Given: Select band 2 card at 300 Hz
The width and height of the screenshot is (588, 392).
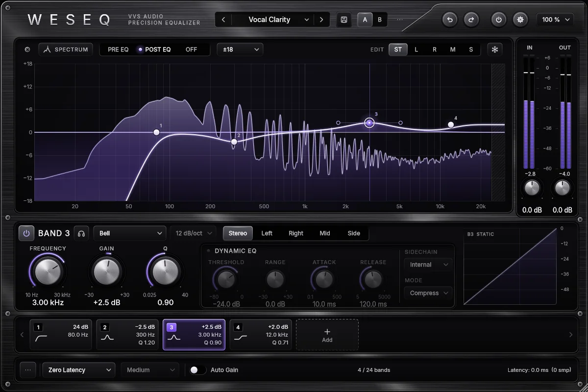Looking at the screenshot, I should [x=127, y=335].
